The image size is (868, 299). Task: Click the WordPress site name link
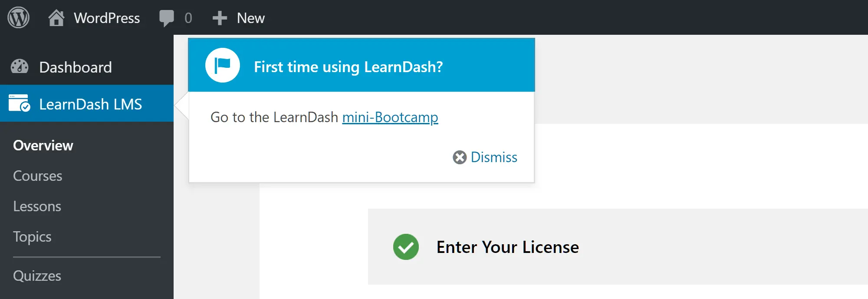107,18
